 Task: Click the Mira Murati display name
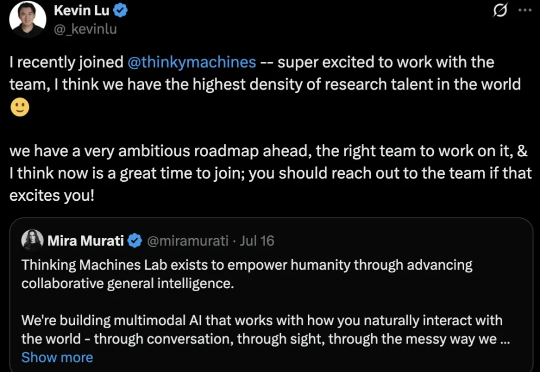click(x=85, y=240)
